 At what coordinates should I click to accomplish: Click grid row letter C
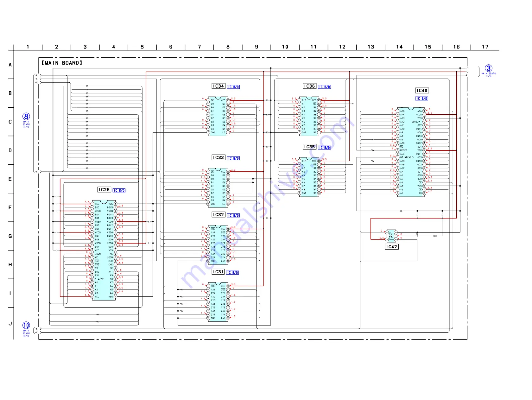pyautogui.click(x=10, y=122)
